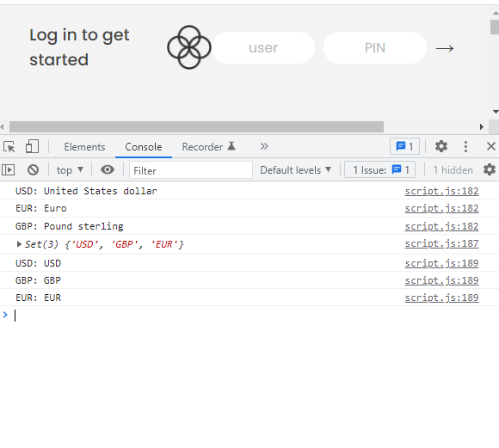Click the page scrollbar left arrow
Viewport: 499px width, 448px height.
point(3,126)
